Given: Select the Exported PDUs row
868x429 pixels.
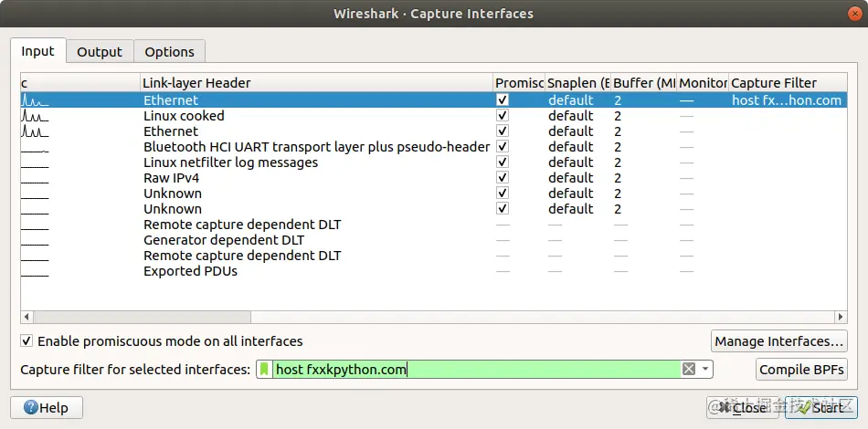Looking at the screenshot, I should (x=434, y=271).
